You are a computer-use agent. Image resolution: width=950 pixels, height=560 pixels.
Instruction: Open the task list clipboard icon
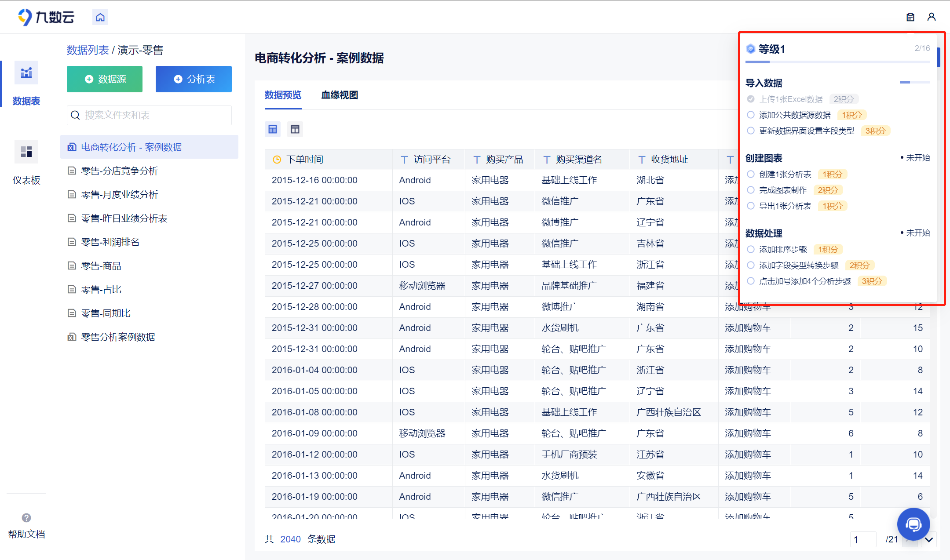910,17
